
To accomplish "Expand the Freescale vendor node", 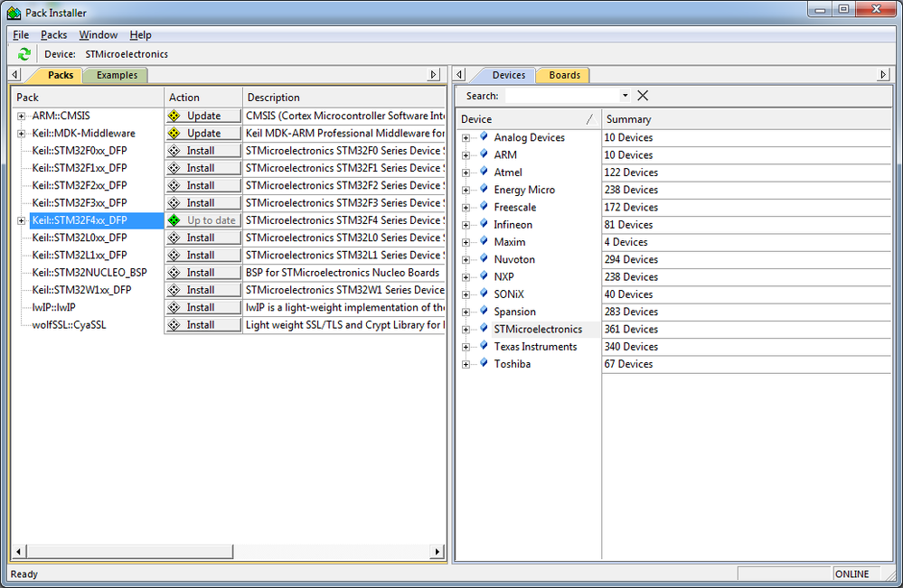I will coord(466,208).
